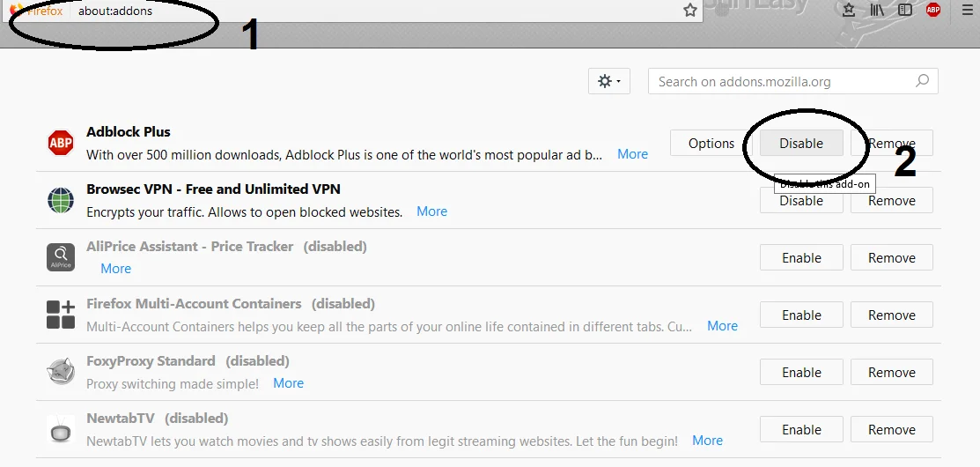Disable Browsec VPN extension
Viewport: 980px width, 467px height.
[x=800, y=201]
